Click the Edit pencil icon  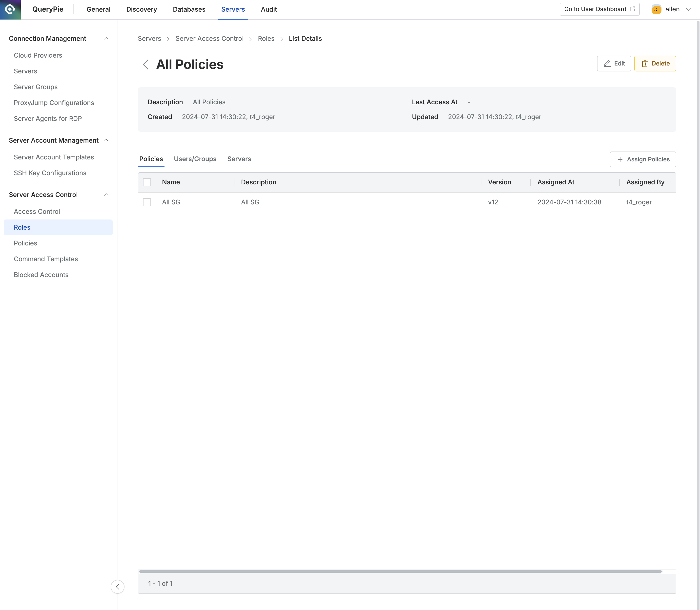coord(607,63)
